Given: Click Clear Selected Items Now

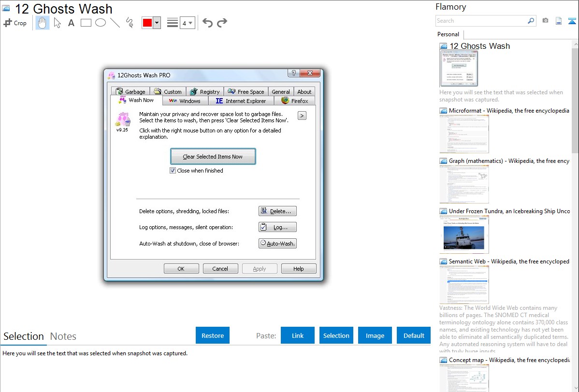Looking at the screenshot, I should (213, 156).
